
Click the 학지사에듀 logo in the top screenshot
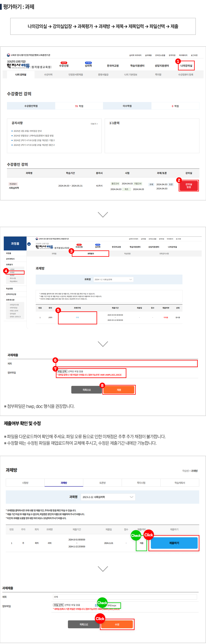click(x=18, y=66)
